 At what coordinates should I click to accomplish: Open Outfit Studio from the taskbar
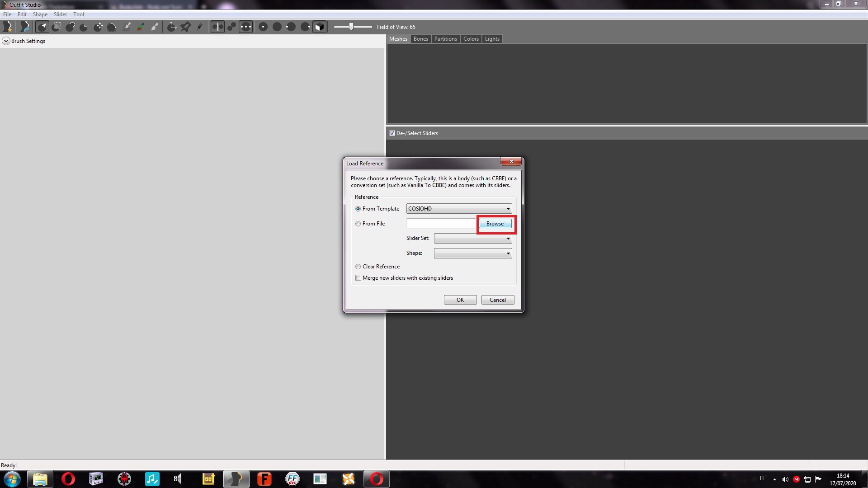point(236,479)
